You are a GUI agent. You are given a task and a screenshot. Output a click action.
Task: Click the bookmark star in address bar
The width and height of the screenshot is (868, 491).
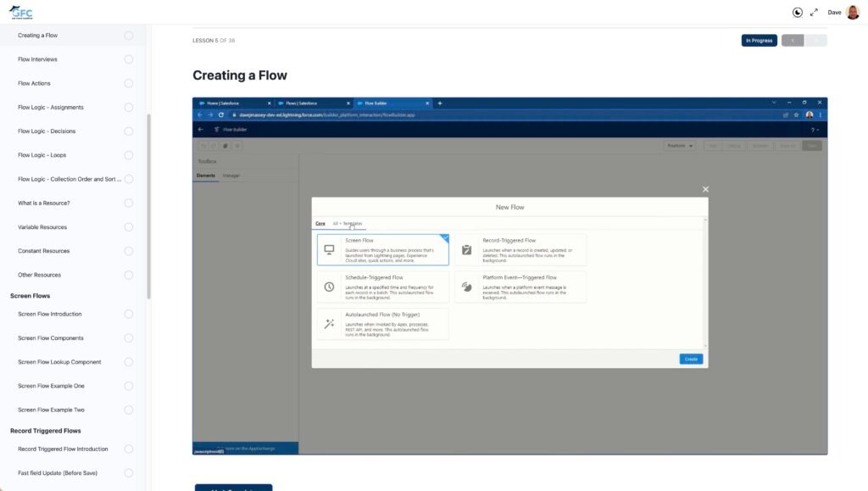click(x=796, y=115)
